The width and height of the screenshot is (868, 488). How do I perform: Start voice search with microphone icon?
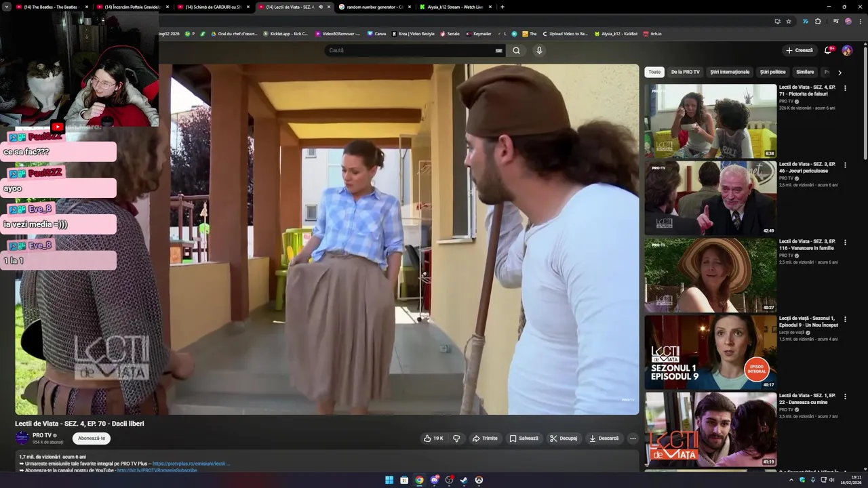coord(539,50)
